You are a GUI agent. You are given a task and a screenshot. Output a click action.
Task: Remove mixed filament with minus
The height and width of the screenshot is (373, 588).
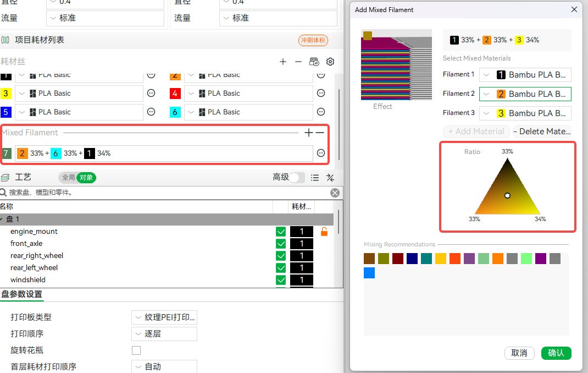click(320, 133)
